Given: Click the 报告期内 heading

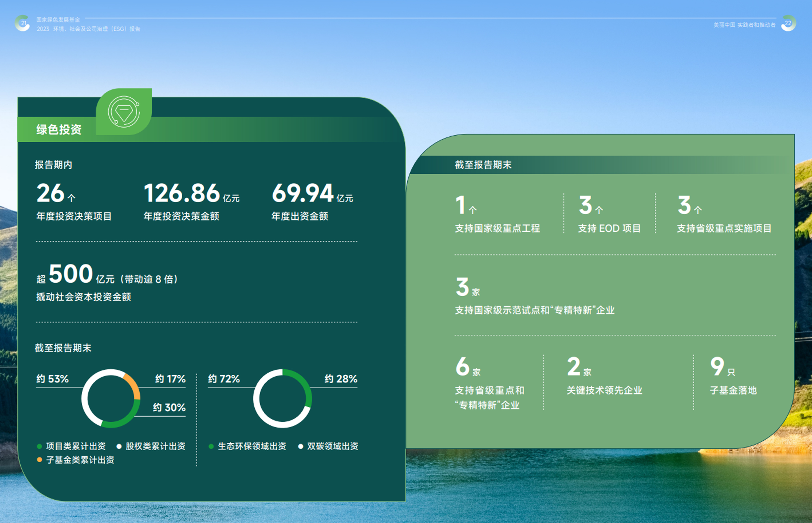Looking at the screenshot, I should [x=53, y=165].
